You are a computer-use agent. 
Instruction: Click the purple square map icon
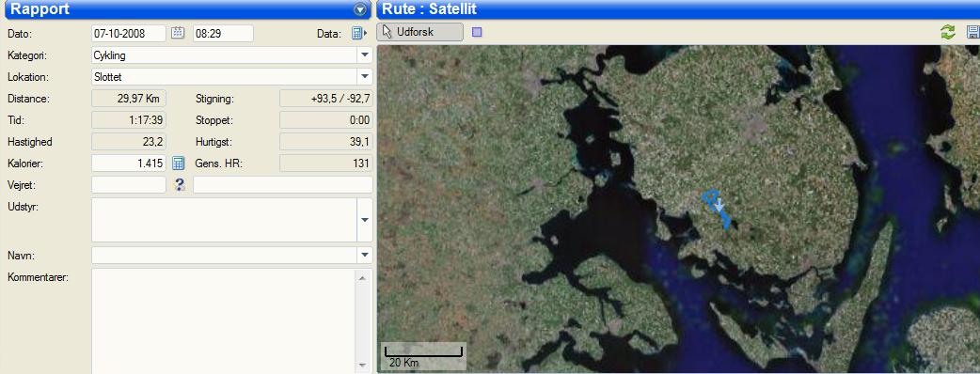(x=477, y=33)
